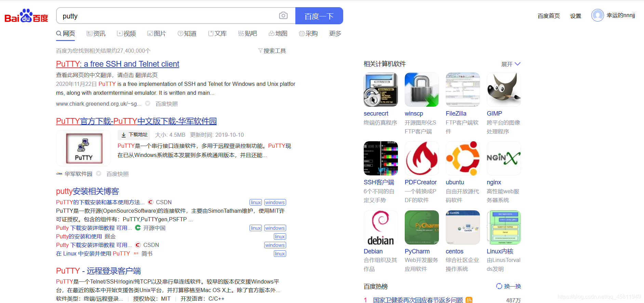Open PyCharm logo icon
644x303 pixels.
[421, 227]
